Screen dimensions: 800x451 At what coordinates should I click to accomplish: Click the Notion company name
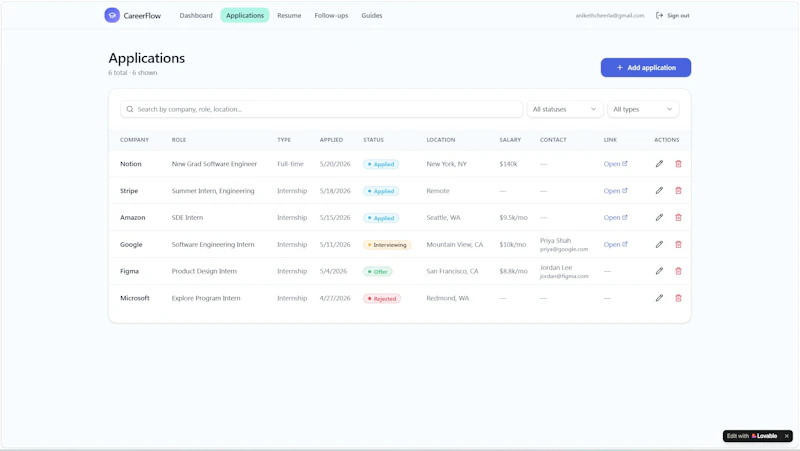click(x=131, y=164)
